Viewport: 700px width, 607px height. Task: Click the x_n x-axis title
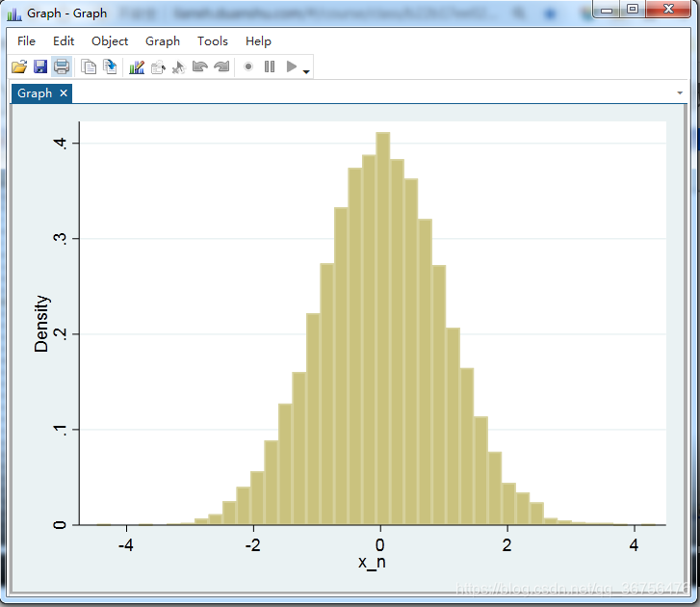372,562
